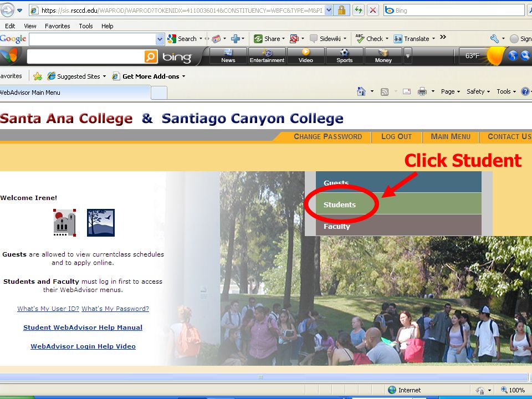Open the Page dropdown menu
The image size is (532, 399).
(x=450, y=91)
